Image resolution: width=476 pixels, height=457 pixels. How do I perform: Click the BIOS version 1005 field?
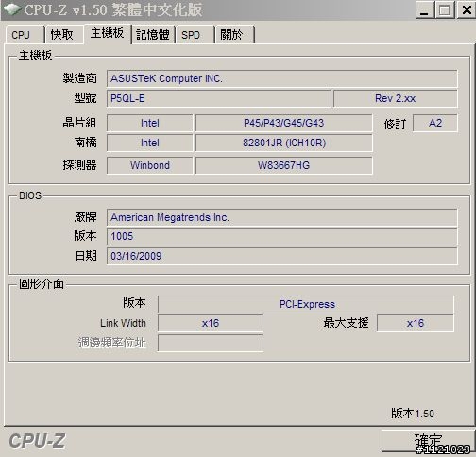[x=281, y=236]
